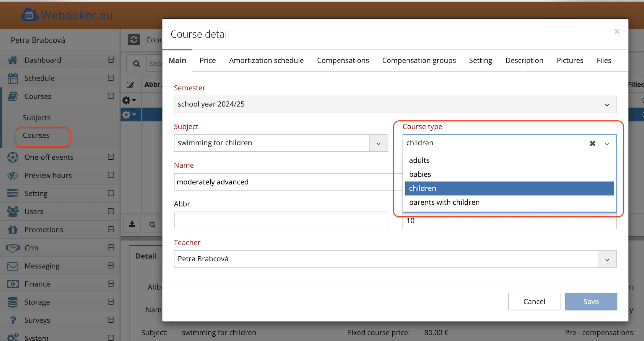Click the refresh icon above courses list
The width and height of the screenshot is (644, 341).
tap(134, 40)
